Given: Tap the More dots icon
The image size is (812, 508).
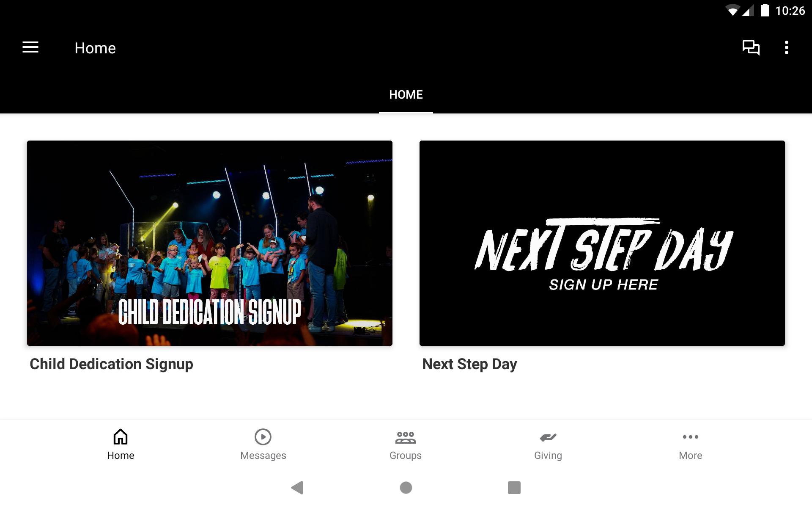Looking at the screenshot, I should [x=691, y=437].
